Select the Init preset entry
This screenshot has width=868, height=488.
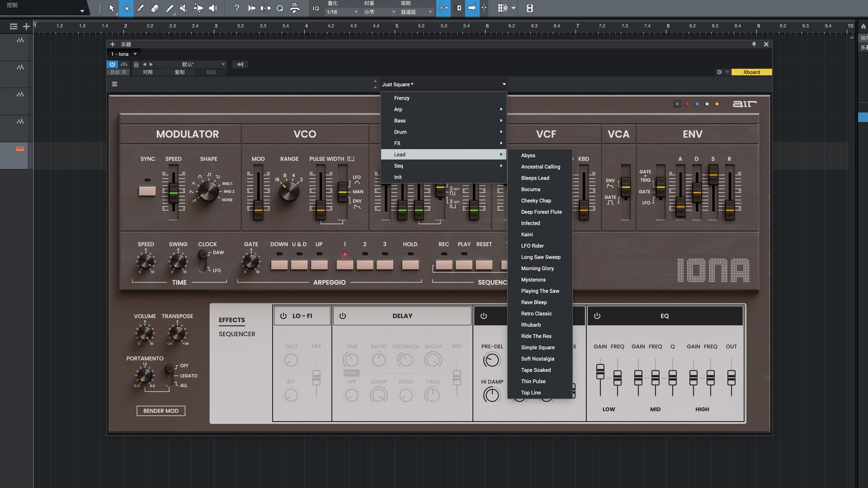pos(398,177)
